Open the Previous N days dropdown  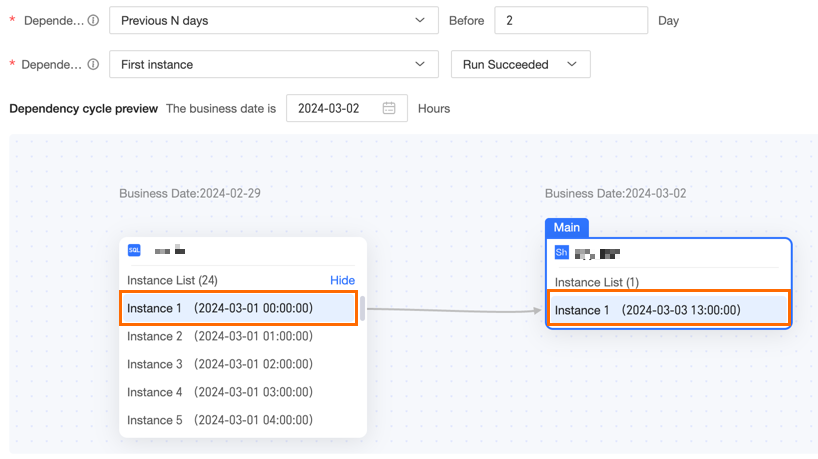pyautogui.click(x=273, y=20)
